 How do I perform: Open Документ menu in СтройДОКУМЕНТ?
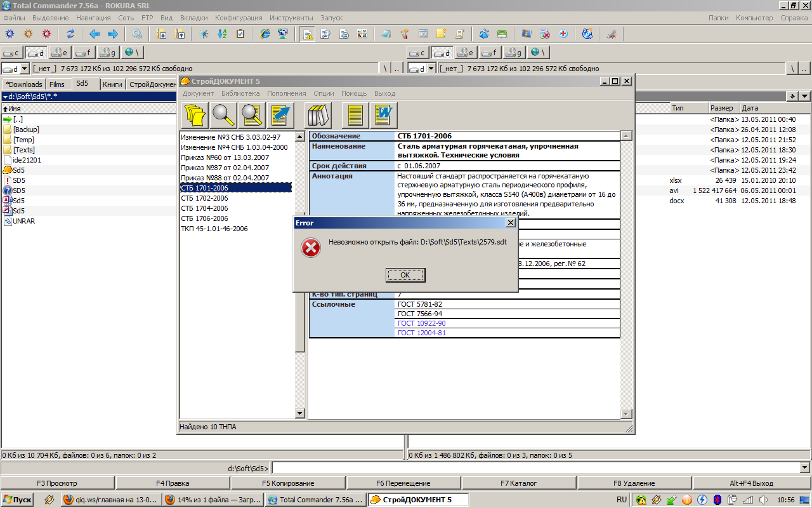click(198, 93)
